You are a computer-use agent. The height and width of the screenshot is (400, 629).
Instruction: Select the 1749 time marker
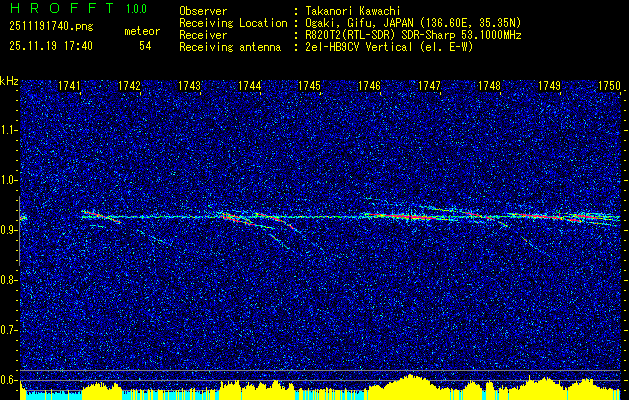(550, 86)
